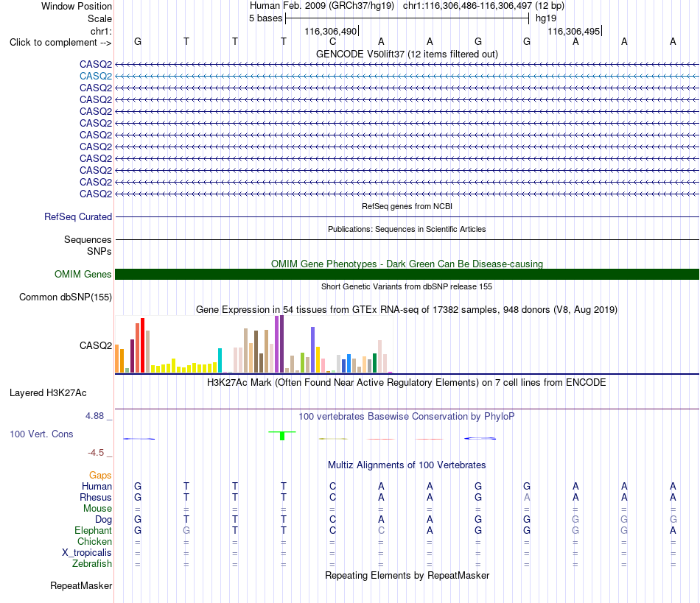This screenshot has height=603, width=700.
Task: Click the orange Gaps label
Action: point(100,476)
